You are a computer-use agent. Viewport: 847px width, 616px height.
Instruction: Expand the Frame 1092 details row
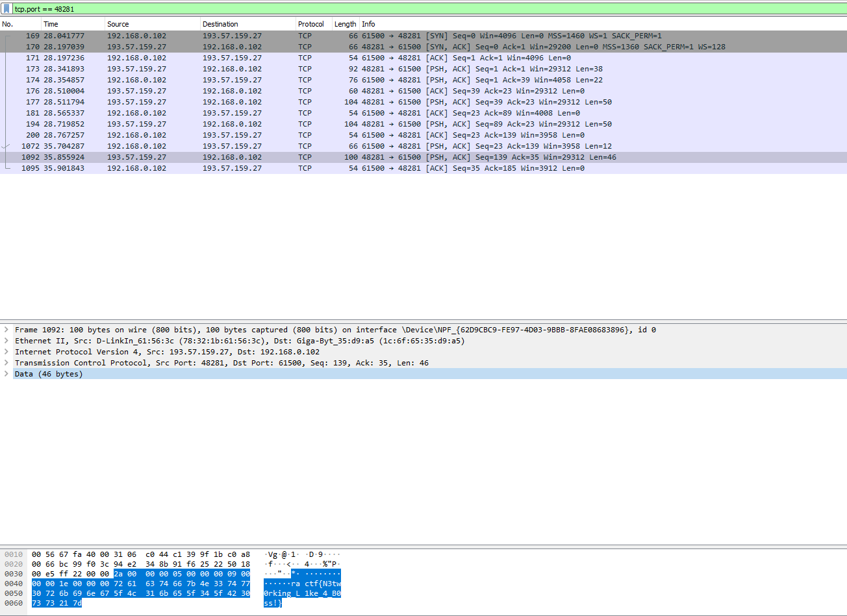pos(6,330)
